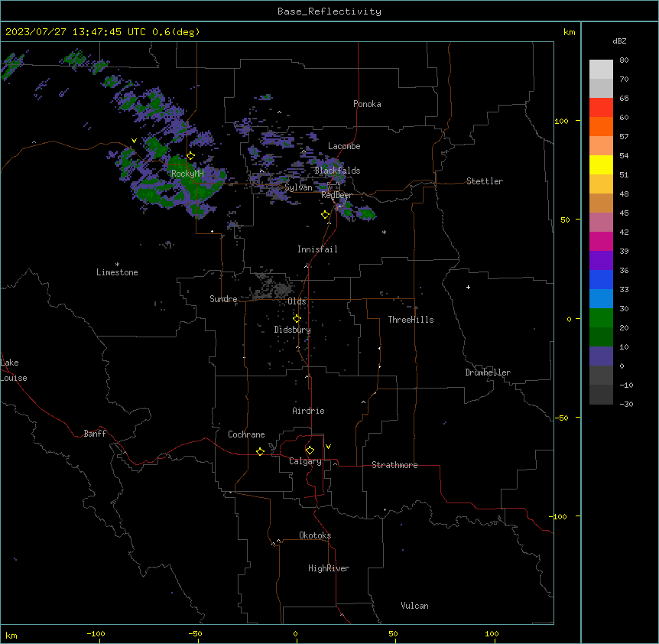
Task: Click the Lacombe city label
Action: 344,146
